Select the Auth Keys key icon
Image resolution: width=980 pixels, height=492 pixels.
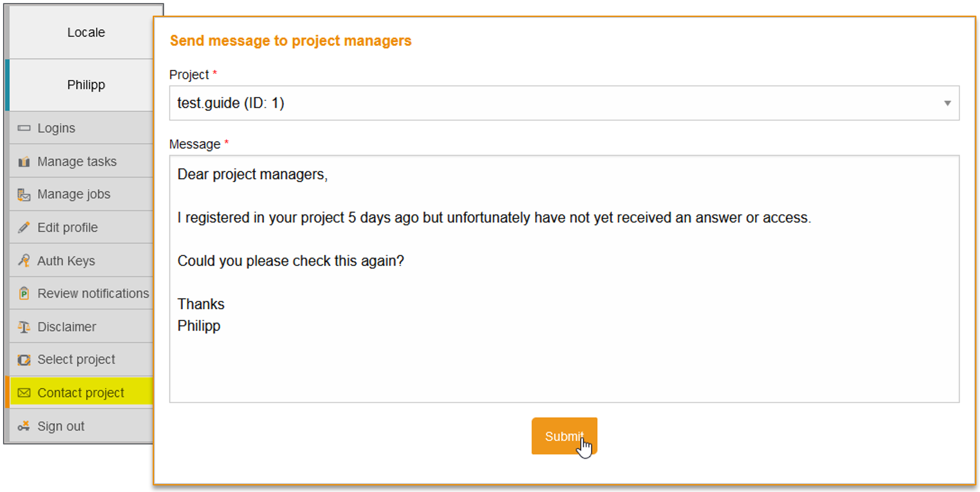[23, 260]
